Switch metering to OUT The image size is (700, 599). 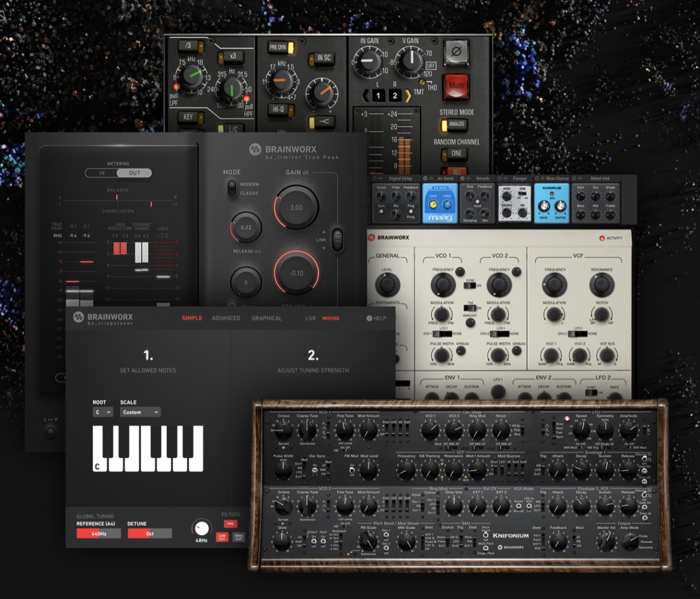tap(134, 173)
